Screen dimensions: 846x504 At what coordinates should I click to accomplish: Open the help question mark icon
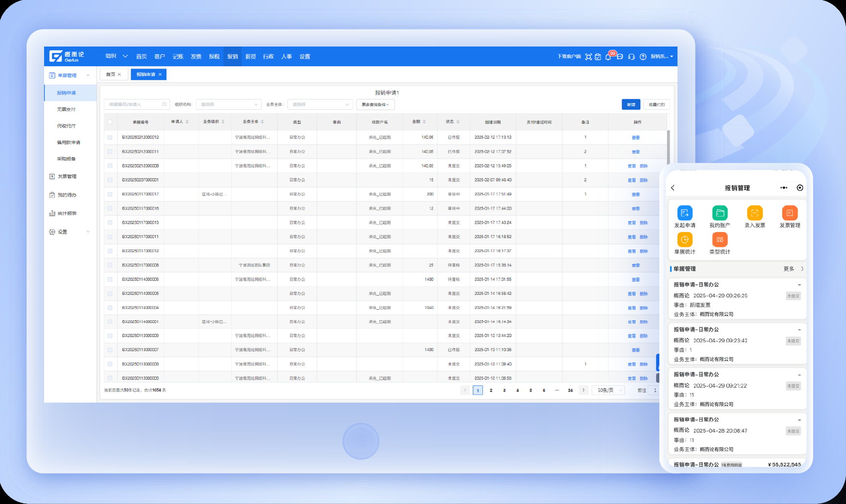pos(643,57)
